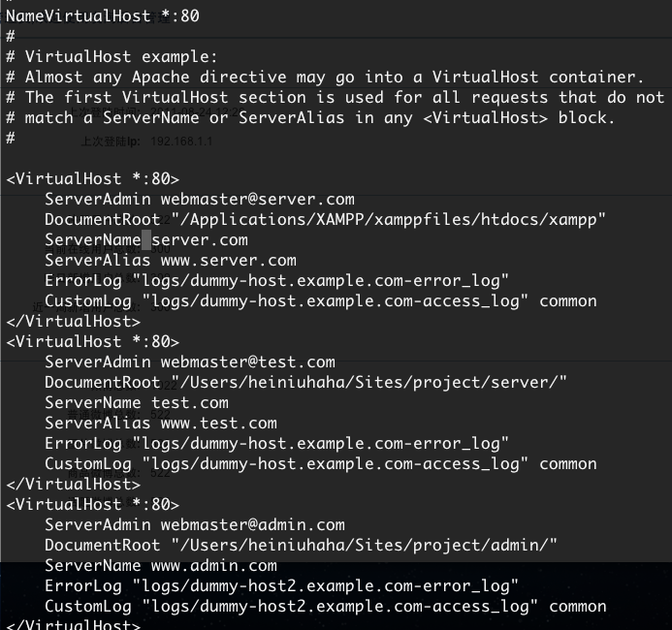Click the second closing VirtualHost tag
672x630 pixels.
click(x=74, y=484)
